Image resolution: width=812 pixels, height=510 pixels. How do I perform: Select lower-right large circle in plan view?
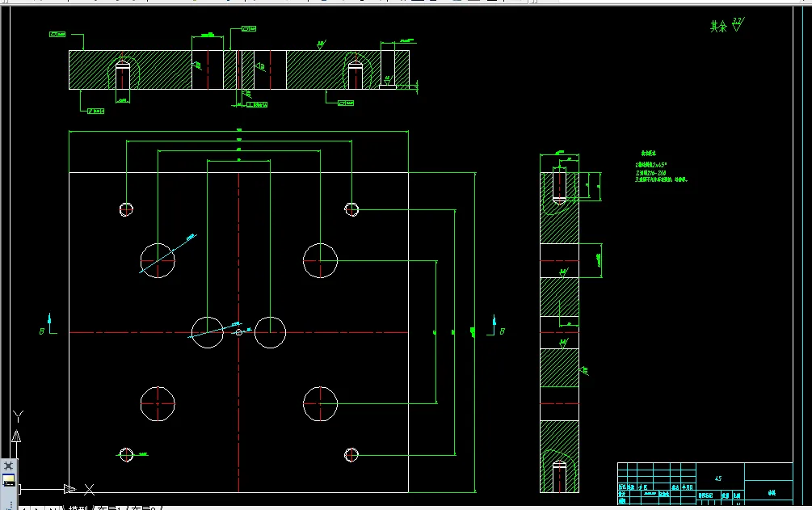pyautogui.click(x=320, y=404)
